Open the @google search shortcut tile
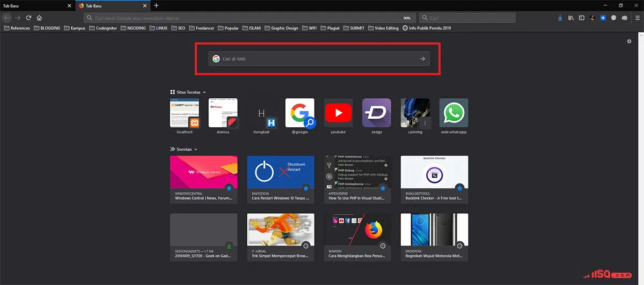644x285 pixels. click(x=300, y=116)
